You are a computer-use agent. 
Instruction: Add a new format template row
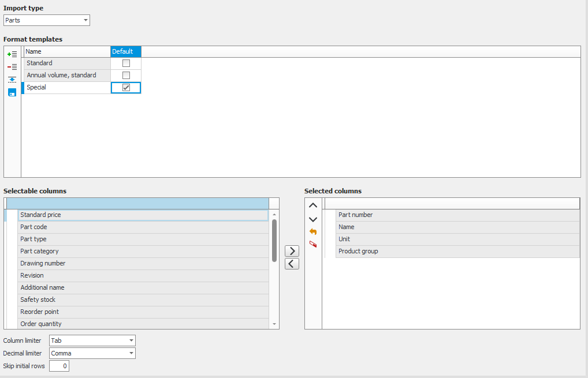12,54
